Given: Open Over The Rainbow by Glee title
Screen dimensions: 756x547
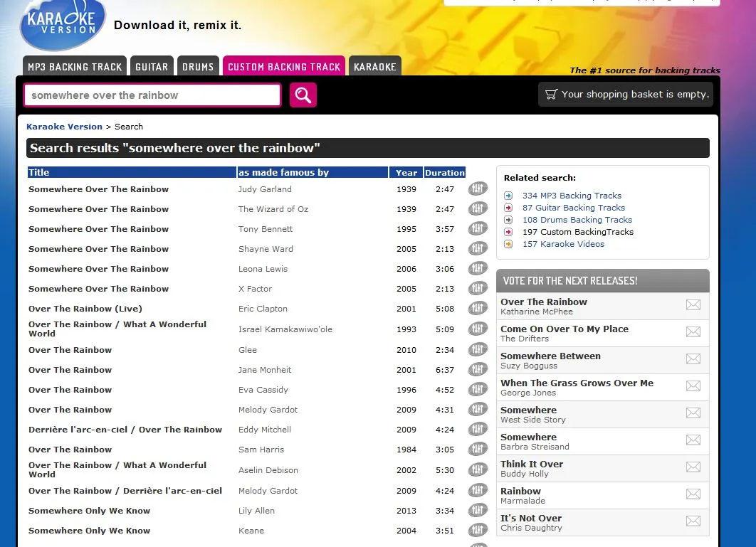Looking at the screenshot, I should click(x=70, y=350).
